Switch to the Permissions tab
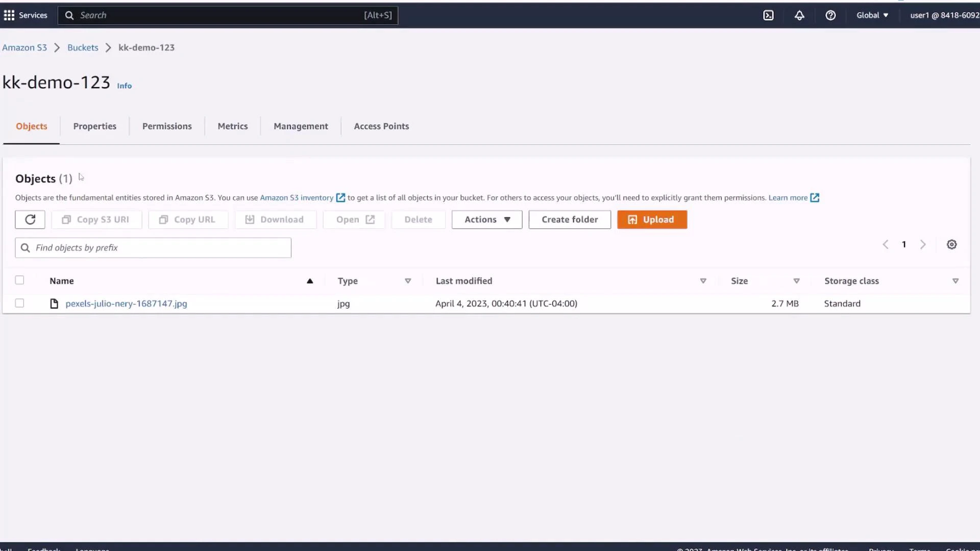 (x=167, y=126)
